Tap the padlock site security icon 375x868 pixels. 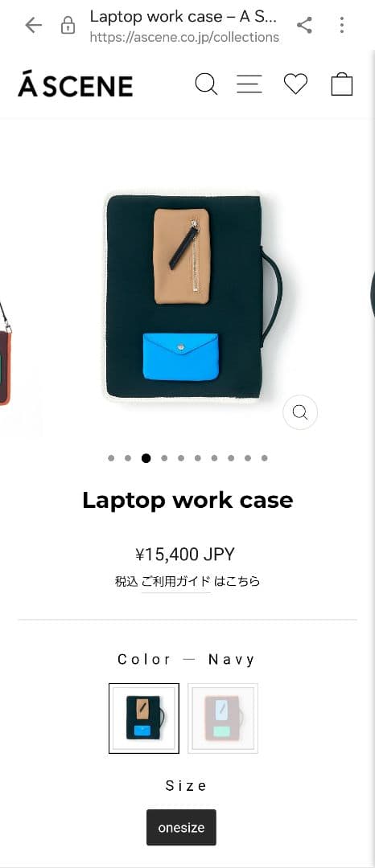pos(68,25)
